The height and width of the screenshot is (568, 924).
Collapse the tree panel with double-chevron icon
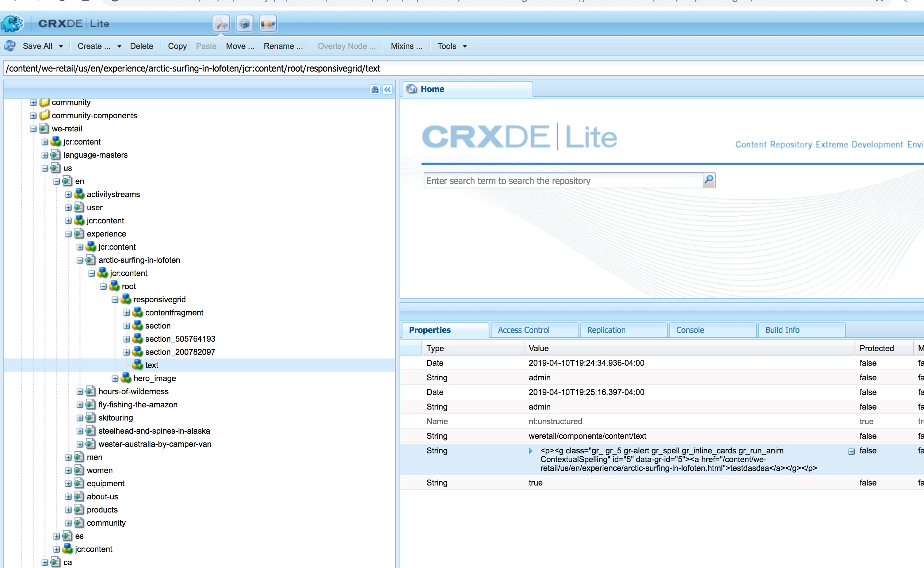pyautogui.click(x=387, y=89)
